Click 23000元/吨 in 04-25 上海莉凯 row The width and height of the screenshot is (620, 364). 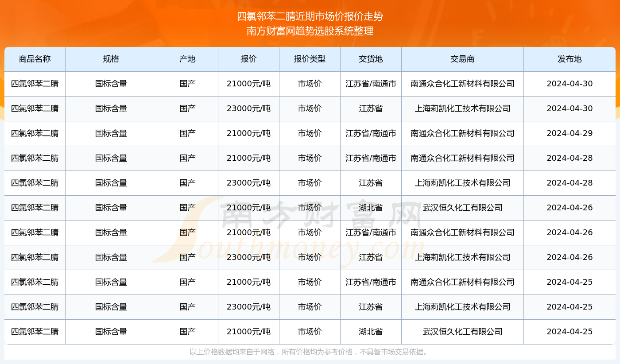tap(248, 307)
